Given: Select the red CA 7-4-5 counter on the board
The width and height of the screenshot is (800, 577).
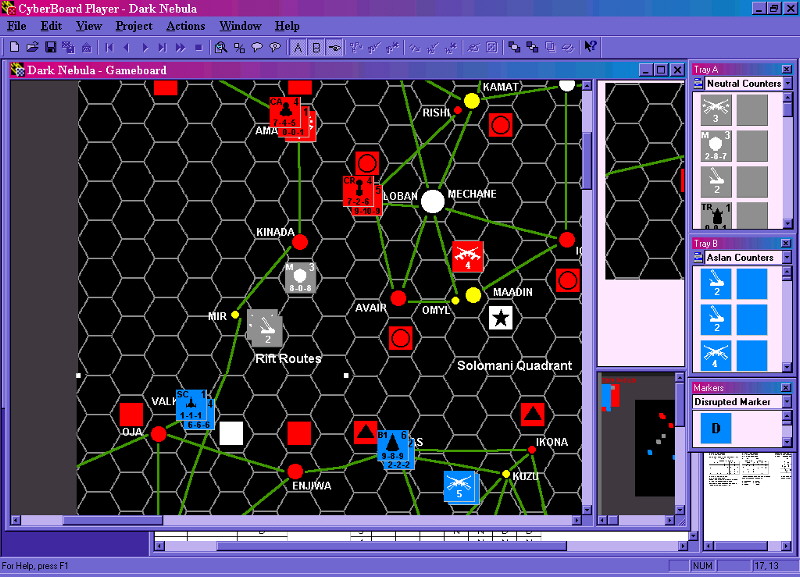Looking at the screenshot, I should (285, 112).
